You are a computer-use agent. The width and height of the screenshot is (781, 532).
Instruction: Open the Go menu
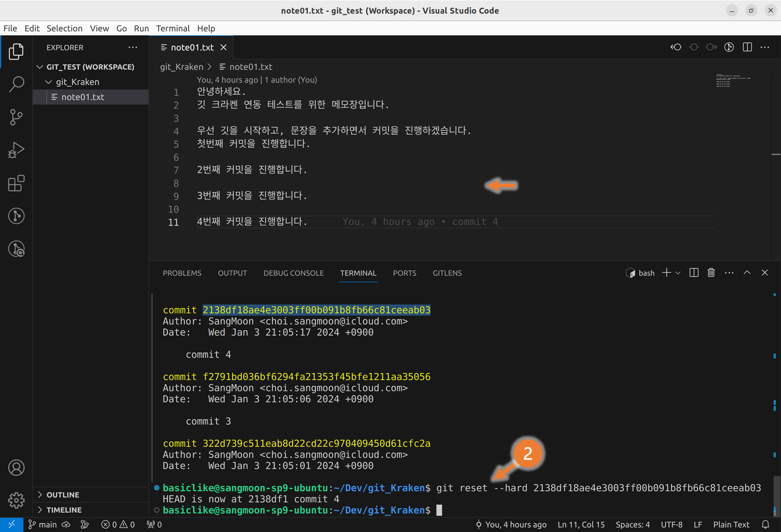pos(122,28)
